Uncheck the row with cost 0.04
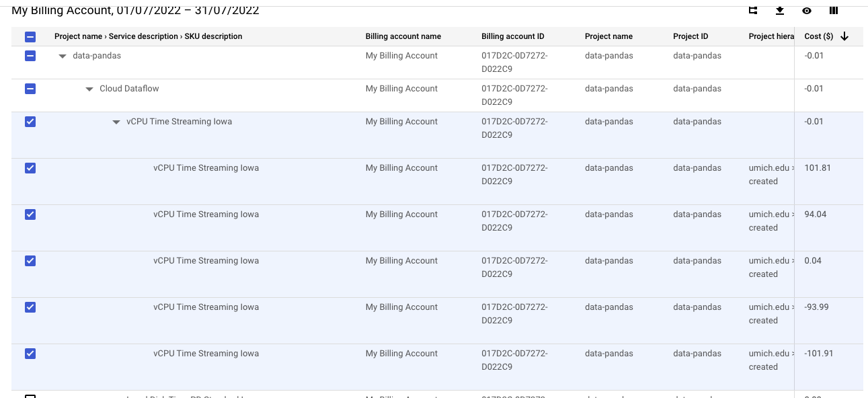Screen dimensions: 868x398 pos(30,261)
